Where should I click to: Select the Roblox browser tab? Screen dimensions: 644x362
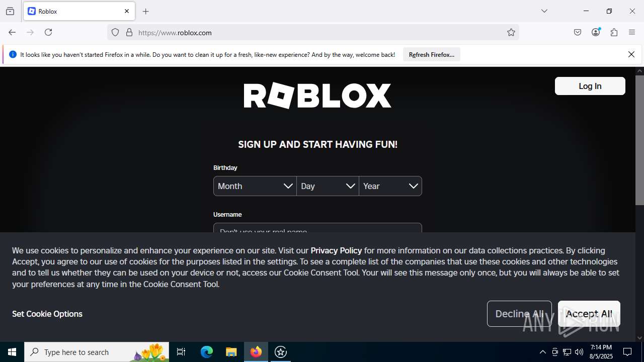coord(79,11)
